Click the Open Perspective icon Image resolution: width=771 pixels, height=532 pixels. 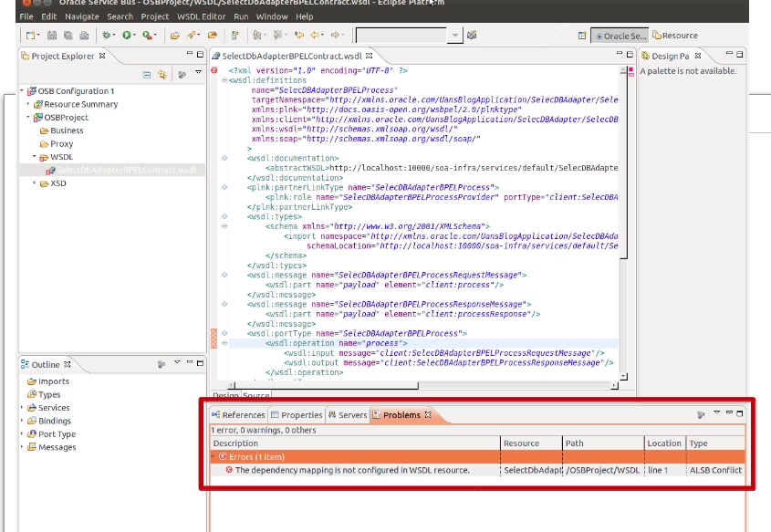pos(582,36)
